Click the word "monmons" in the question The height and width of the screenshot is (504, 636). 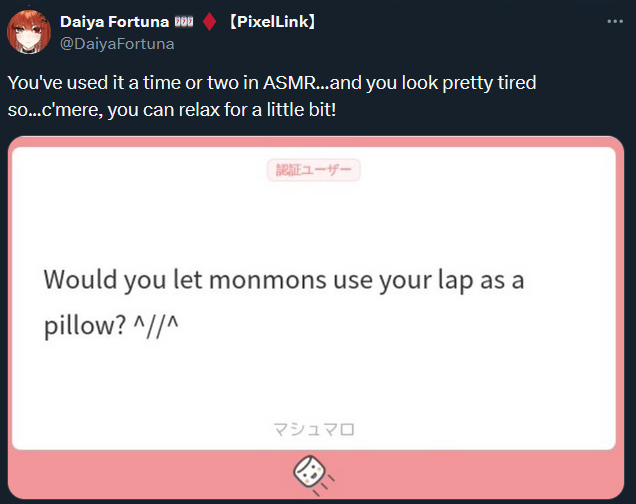tap(268, 281)
